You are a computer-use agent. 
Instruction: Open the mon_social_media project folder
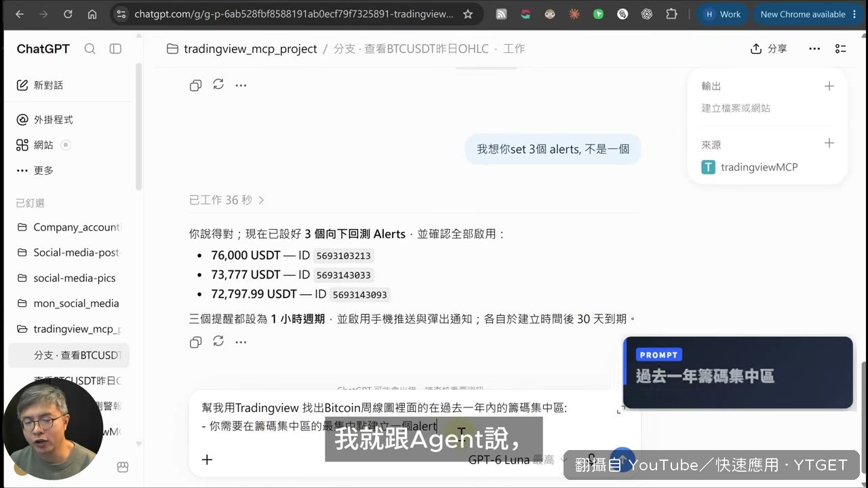(x=68, y=303)
